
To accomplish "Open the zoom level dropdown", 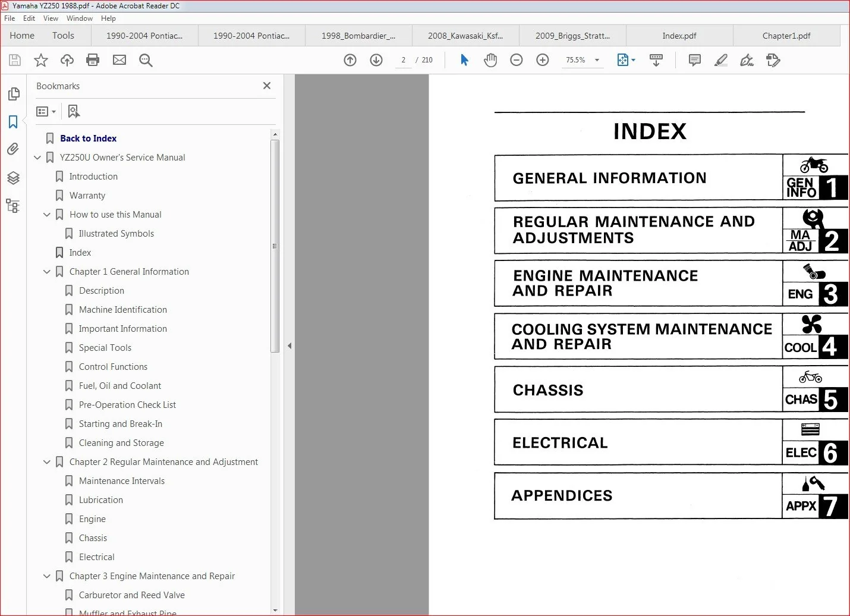I will [x=597, y=60].
